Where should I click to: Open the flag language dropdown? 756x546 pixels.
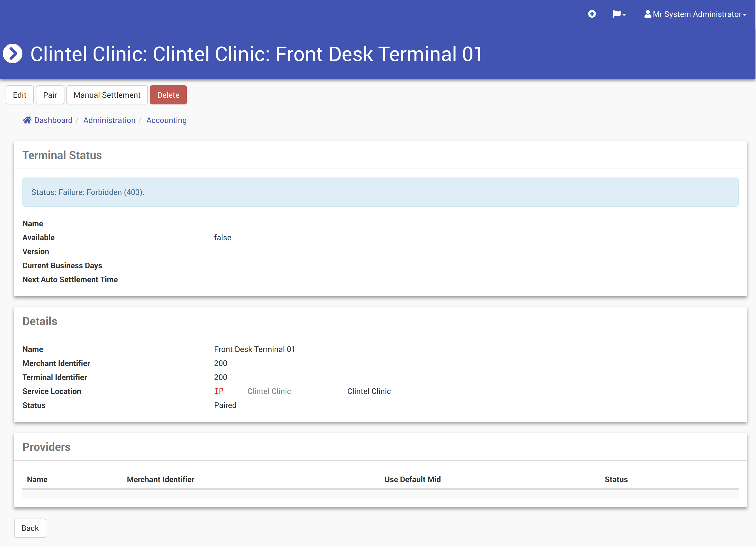tap(619, 14)
